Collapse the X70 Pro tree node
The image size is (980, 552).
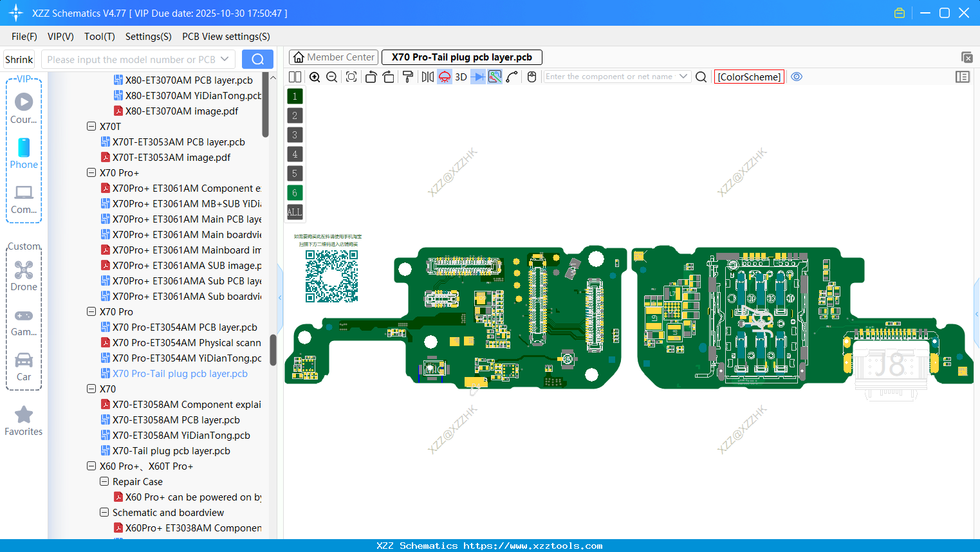click(91, 311)
